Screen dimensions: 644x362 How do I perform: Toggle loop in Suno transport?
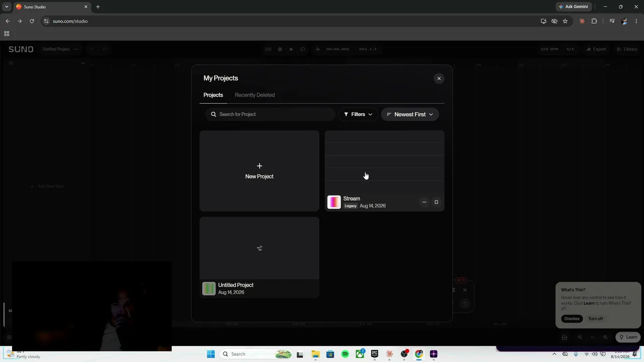click(x=303, y=49)
